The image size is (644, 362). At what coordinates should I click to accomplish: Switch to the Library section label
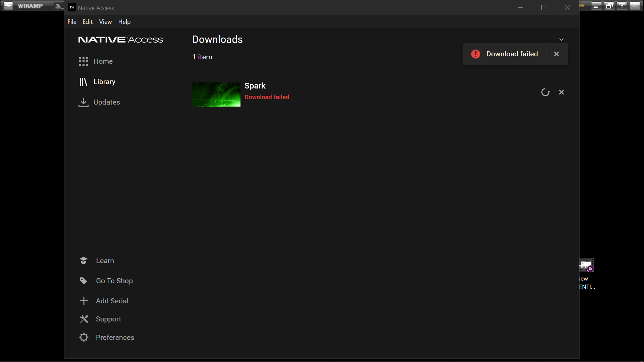coord(104,82)
